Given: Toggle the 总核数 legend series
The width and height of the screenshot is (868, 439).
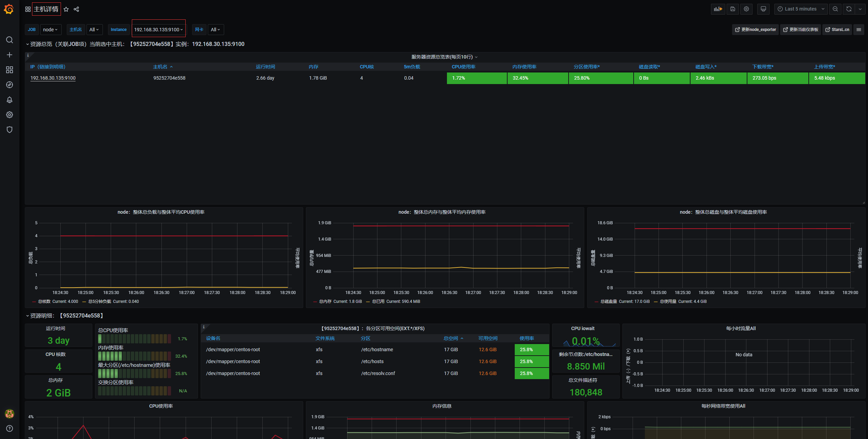Looking at the screenshot, I should 44,302.
